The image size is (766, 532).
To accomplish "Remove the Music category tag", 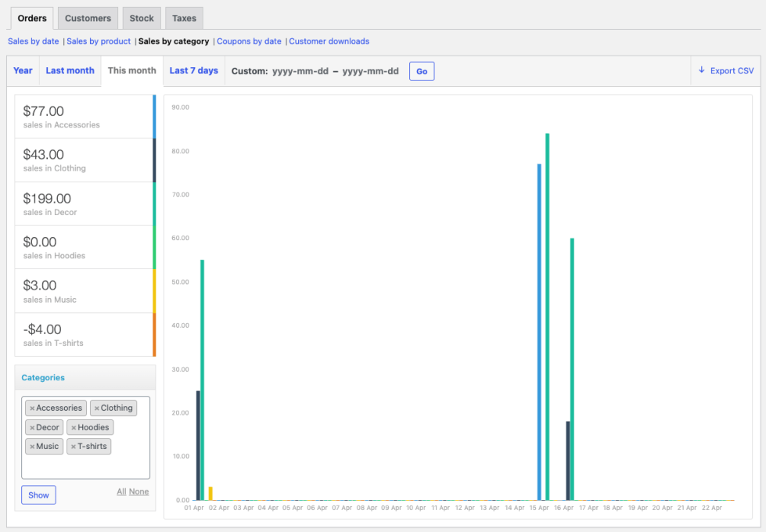I will pyautogui.click(x=32, y=447).
